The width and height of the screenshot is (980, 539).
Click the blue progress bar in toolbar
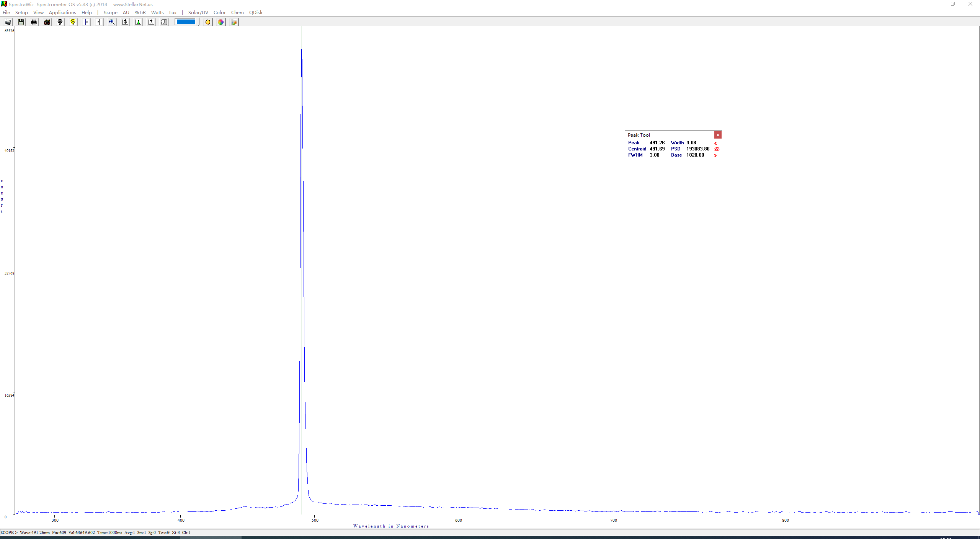click(185, 22)
